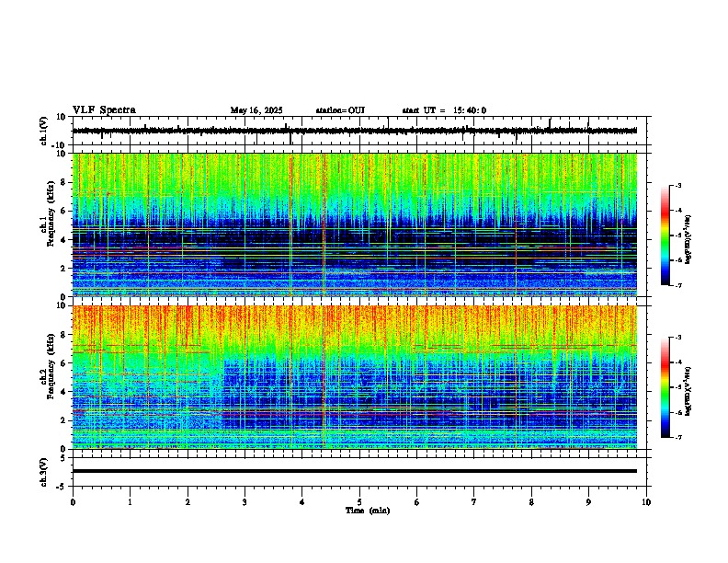Click the "0" tick on the Time axis

pos(73,502)
